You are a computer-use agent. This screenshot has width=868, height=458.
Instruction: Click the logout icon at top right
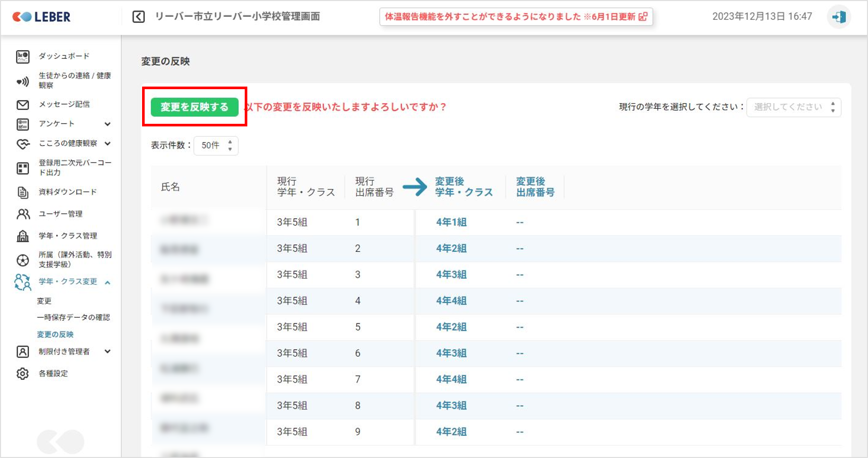click(839, 17)
